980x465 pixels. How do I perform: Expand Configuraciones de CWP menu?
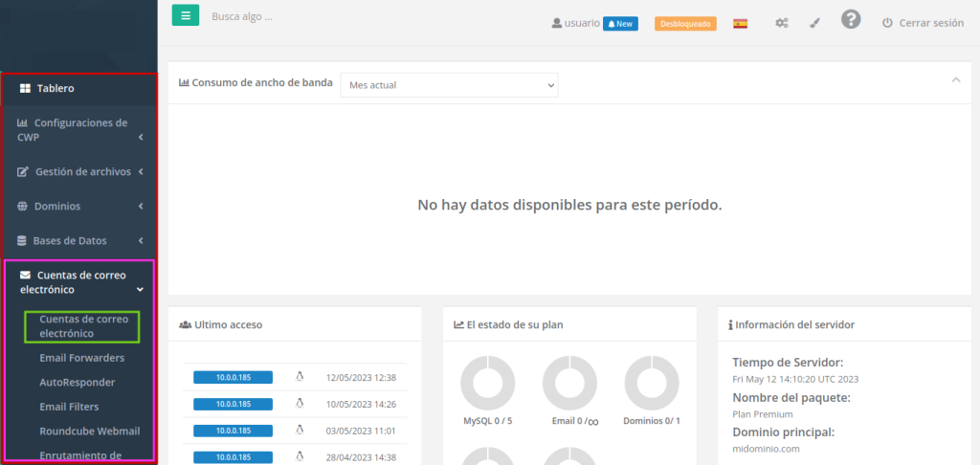78,130
